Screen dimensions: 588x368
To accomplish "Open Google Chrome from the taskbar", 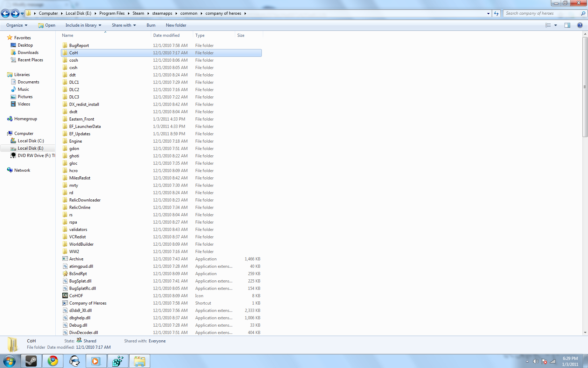I will click(53, 361).
